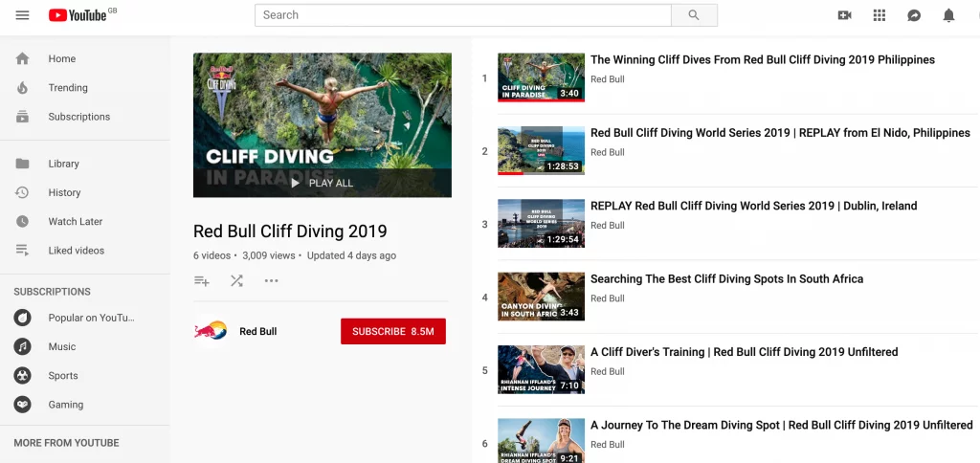This screenshot has height=463, width=980.
Task: Click the playlist title Red Bull Cliff Diving 2019
Action: (x=290, y=231)
